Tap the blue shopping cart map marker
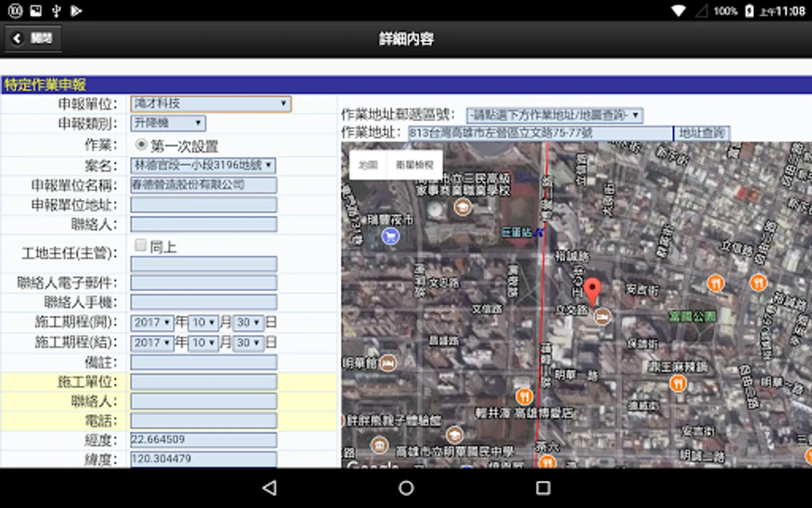The width and height of the screenshot is (812, 508). click(x=390, y=236)
